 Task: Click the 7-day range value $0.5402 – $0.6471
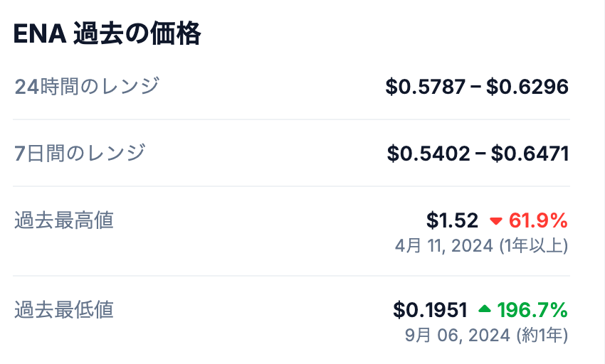478,154
